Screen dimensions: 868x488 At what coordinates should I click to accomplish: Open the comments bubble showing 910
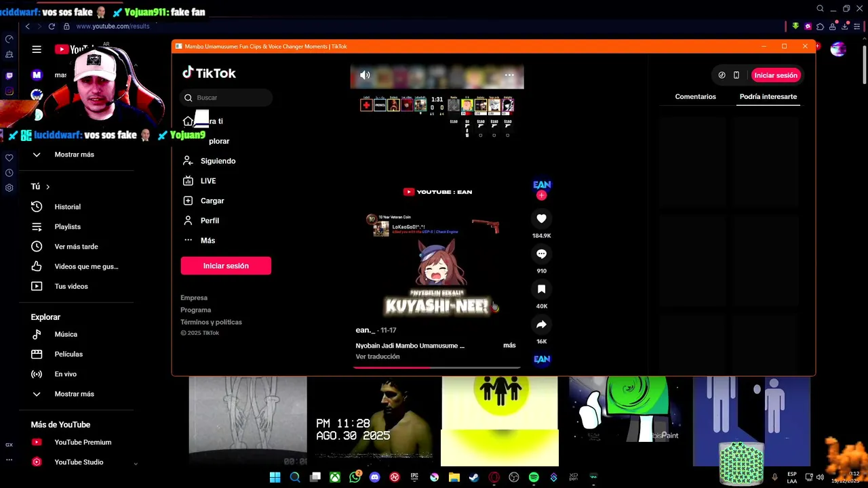[x=541, y=253]
